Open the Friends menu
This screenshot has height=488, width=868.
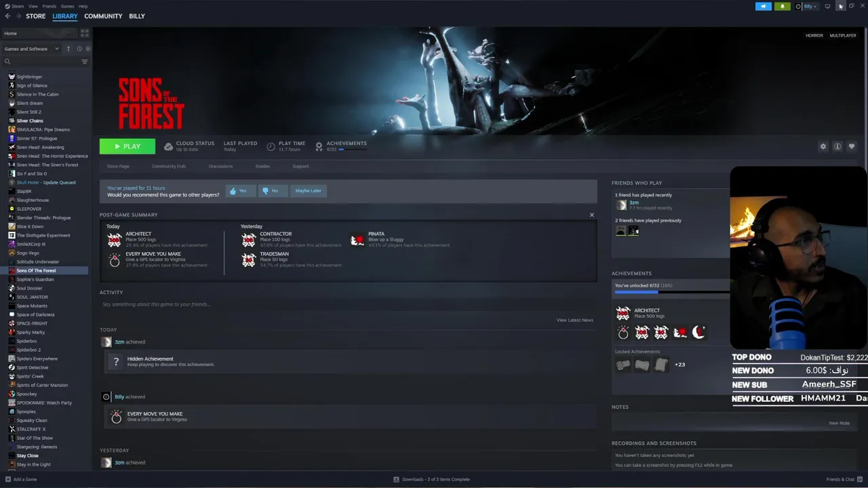coord(50,6)
